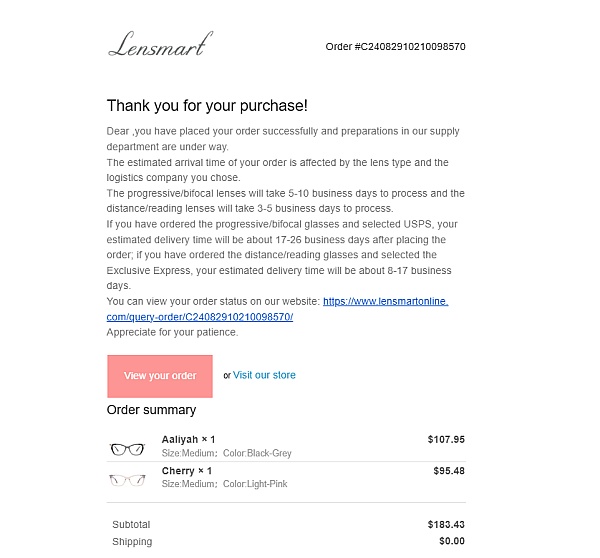Click the Subtotal label

pyautogui.click(x=131, y=525)
